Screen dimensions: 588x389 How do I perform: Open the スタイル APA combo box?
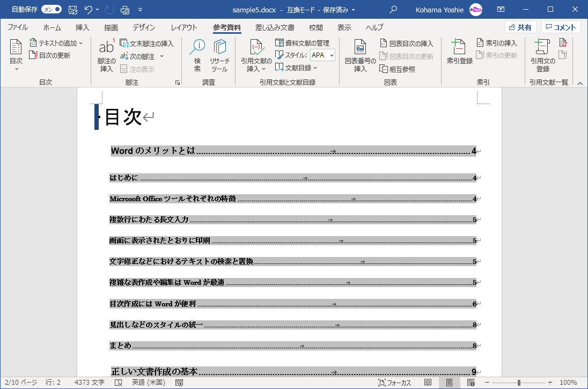(322, 55)
